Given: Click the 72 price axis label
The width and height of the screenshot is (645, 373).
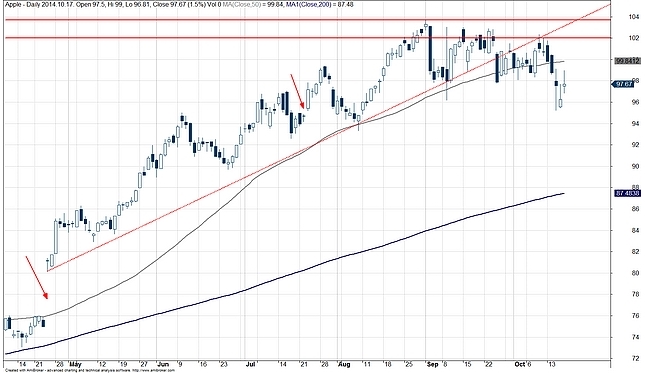Looking at the screenshot, I should (635, 358).
